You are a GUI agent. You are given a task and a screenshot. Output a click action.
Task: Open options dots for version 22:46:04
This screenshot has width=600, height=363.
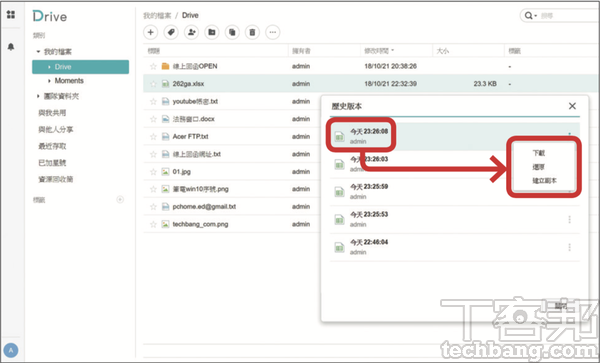point(569,247)
